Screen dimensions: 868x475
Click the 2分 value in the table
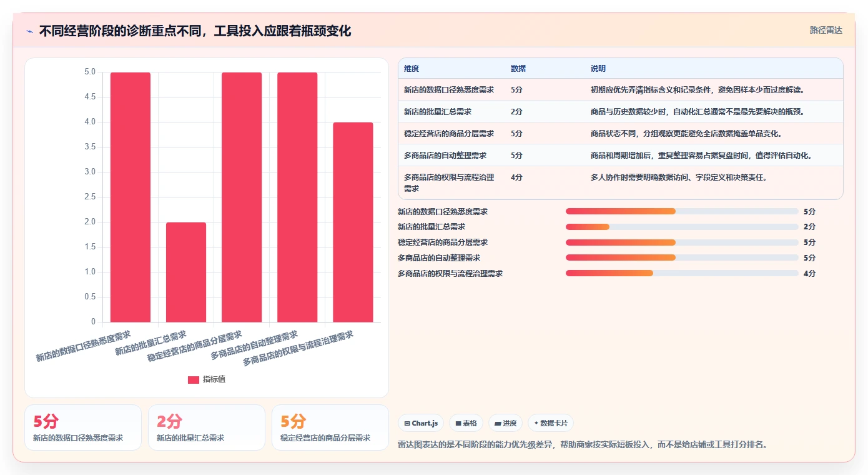coord(516,112)
